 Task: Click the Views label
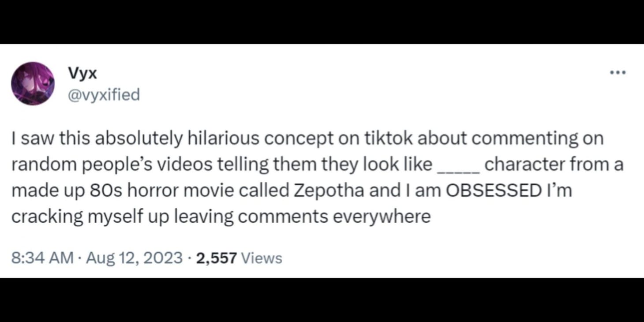click(x=261, y=257)
